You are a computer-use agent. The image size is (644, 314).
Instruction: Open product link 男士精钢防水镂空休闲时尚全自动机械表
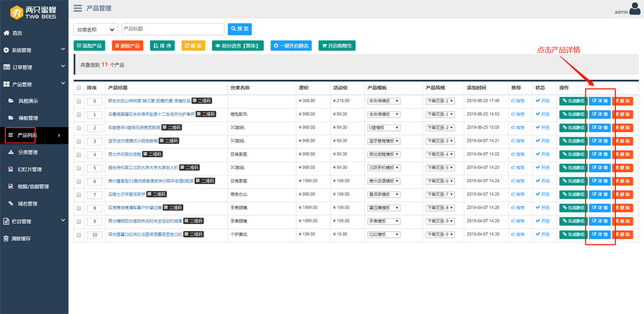click(145, 221)
